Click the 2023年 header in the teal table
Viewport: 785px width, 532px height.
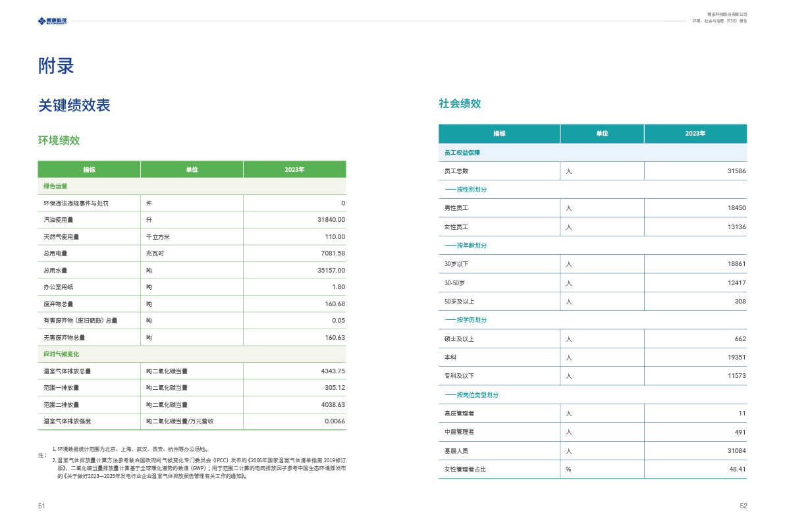695,134
